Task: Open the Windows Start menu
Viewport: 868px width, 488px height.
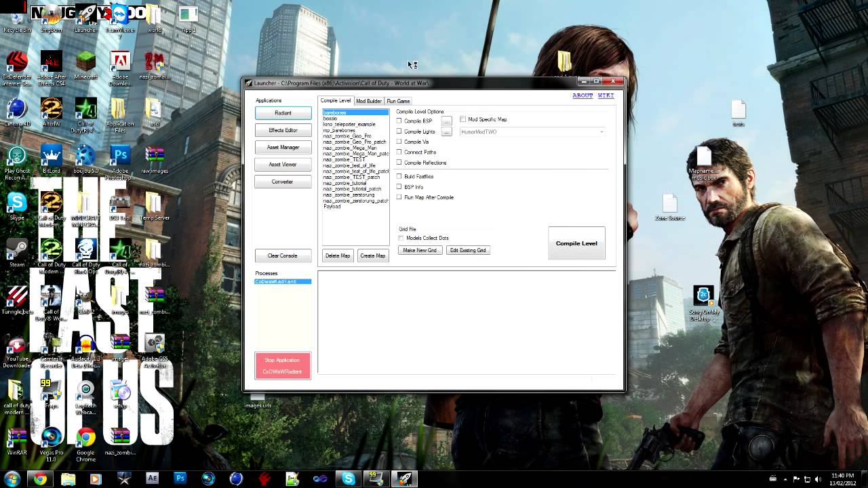Action: tap(11, 479)
